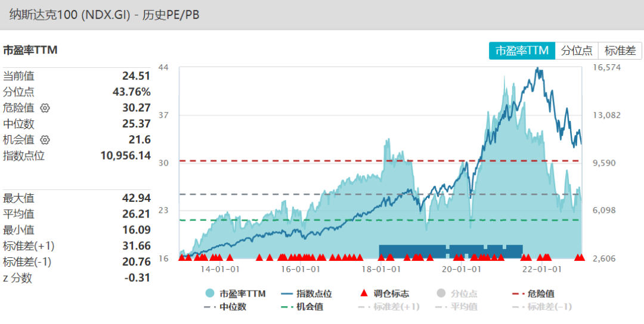Switch to the 分位点 tab

click(x=577, y=51)
